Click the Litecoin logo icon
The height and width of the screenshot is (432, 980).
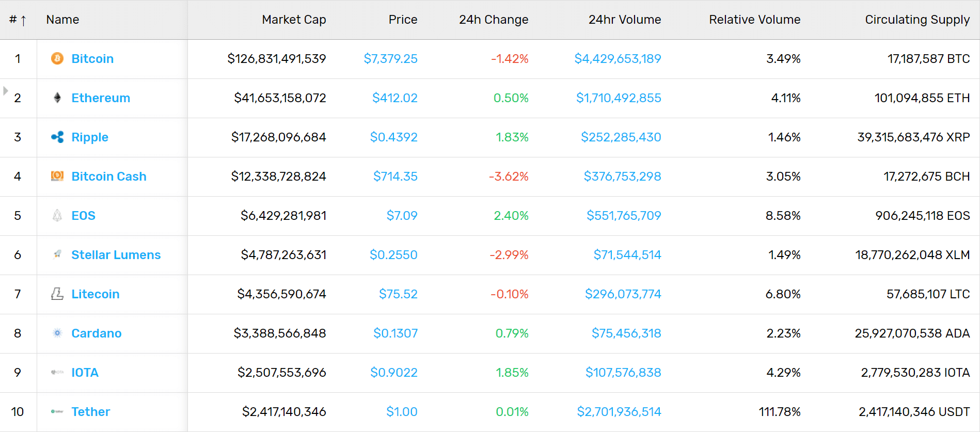[x=57, y=294]
